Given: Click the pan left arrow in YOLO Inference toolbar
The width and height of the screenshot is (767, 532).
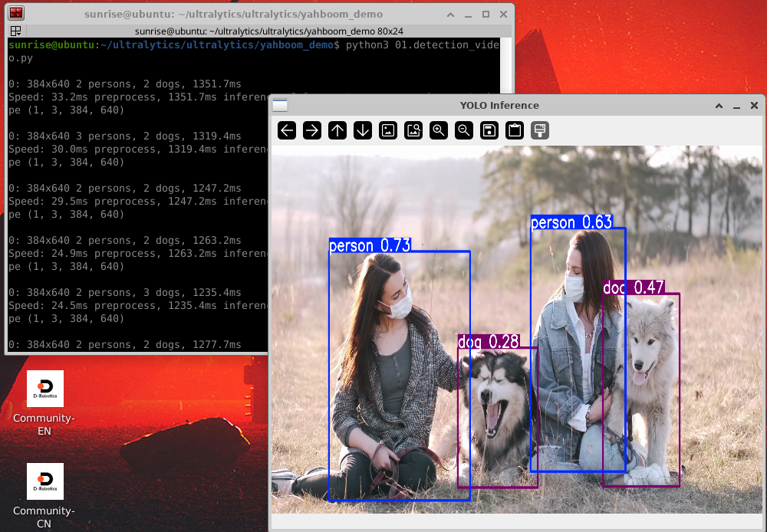Looking at the screenshot, I should pyautogui.click(x=287, y=130).
